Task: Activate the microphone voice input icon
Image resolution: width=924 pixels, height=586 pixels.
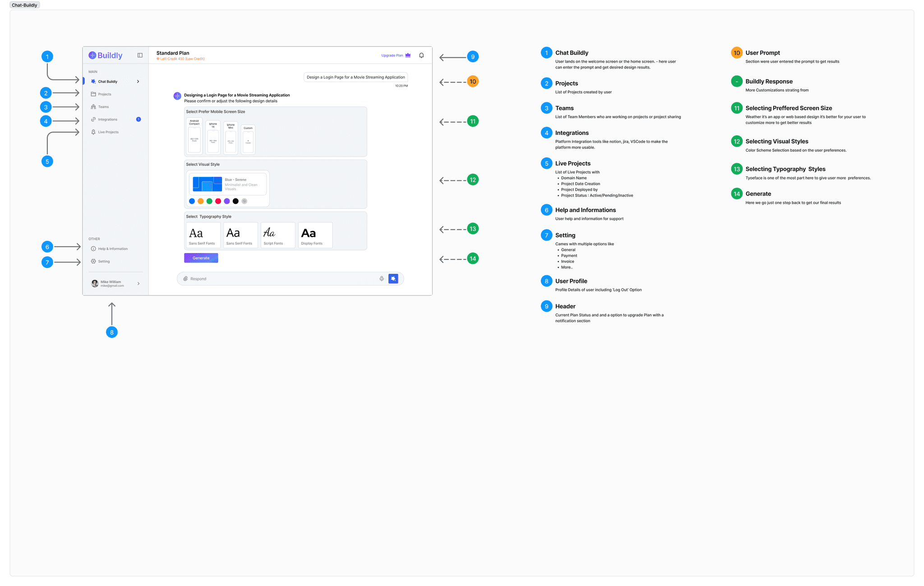Action: click(382, 279)
